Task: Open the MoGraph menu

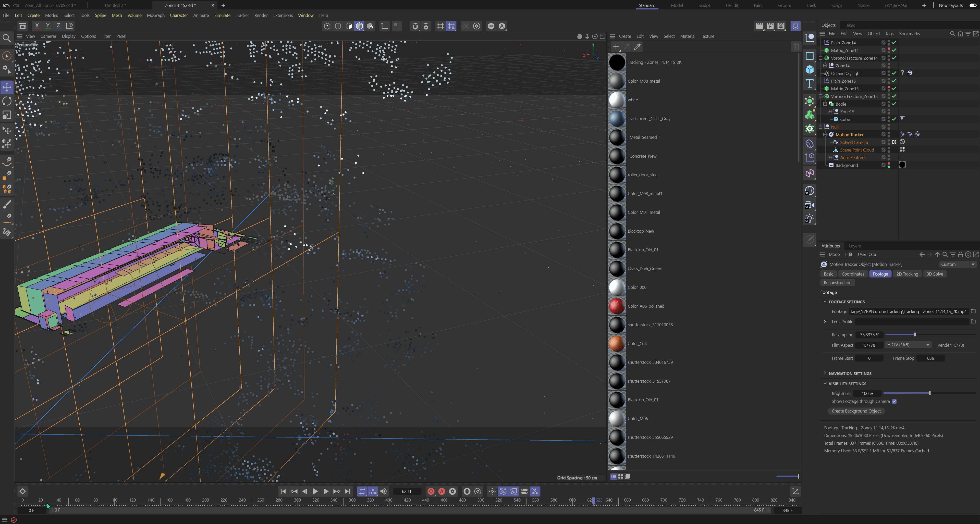Action: [156, 15]
